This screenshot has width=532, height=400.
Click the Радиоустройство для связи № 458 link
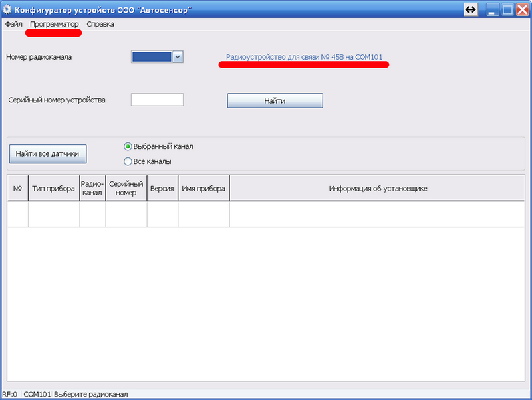(x=304, y=57)
